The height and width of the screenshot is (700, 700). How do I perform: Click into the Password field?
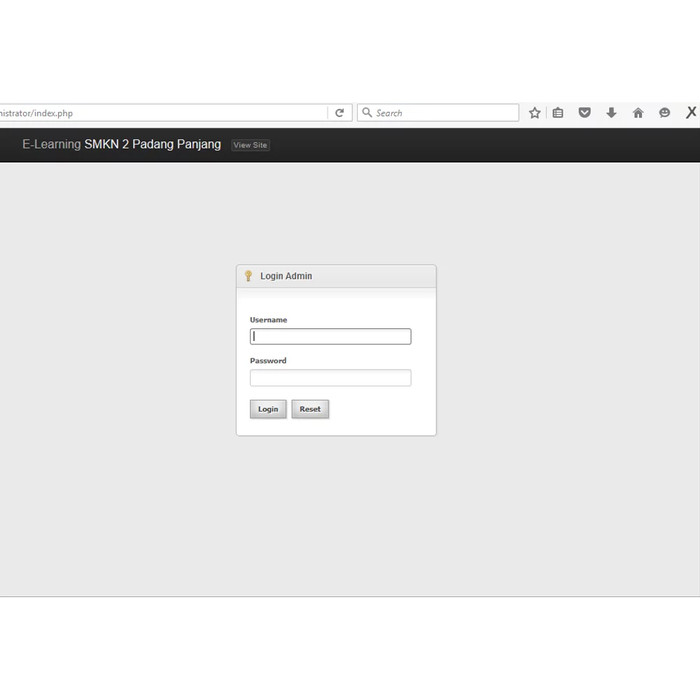330,378
